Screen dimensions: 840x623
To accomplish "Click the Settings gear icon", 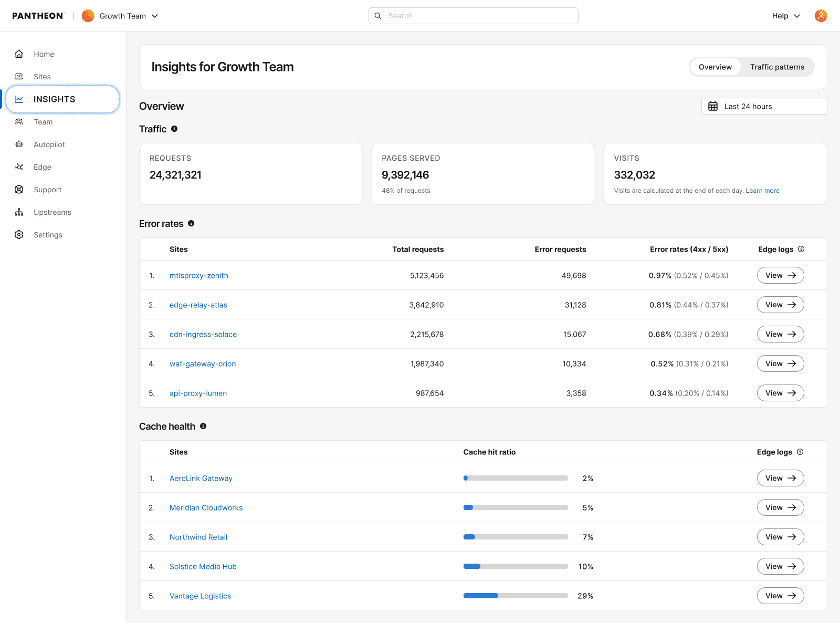I will pyautogui.click(x=19, y=235).
